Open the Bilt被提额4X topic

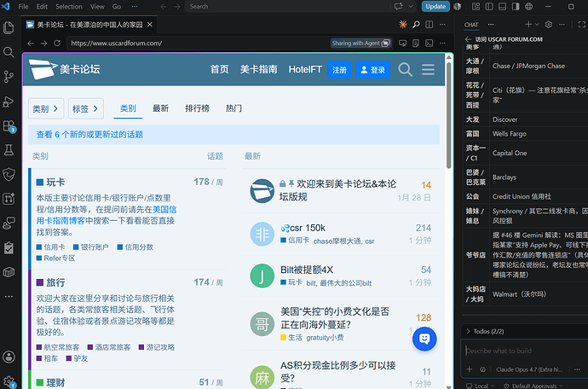click(x=307, y=270)
